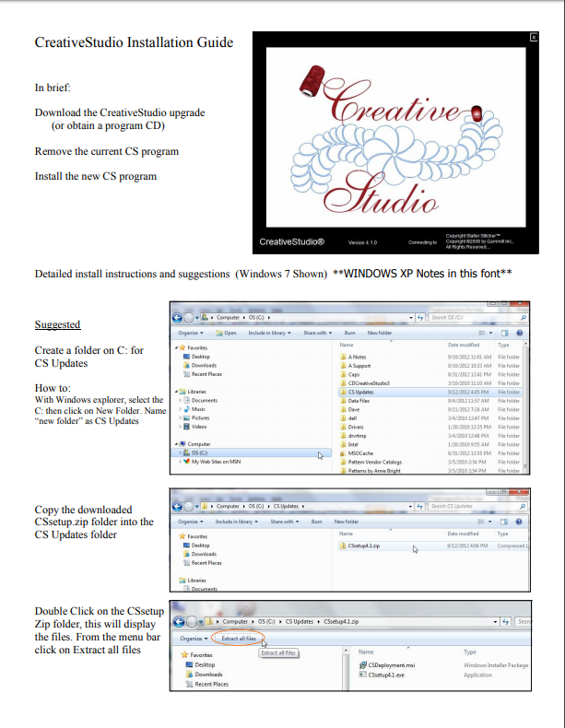Click the Extract all files button

point(240,638)
